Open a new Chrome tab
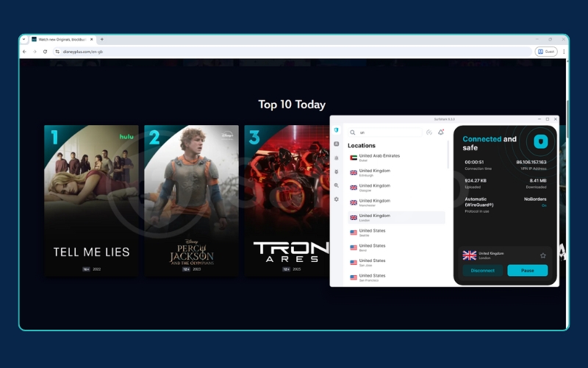This screenshot has width=588, height=368. pyautogui.click(x=101, y=39)
